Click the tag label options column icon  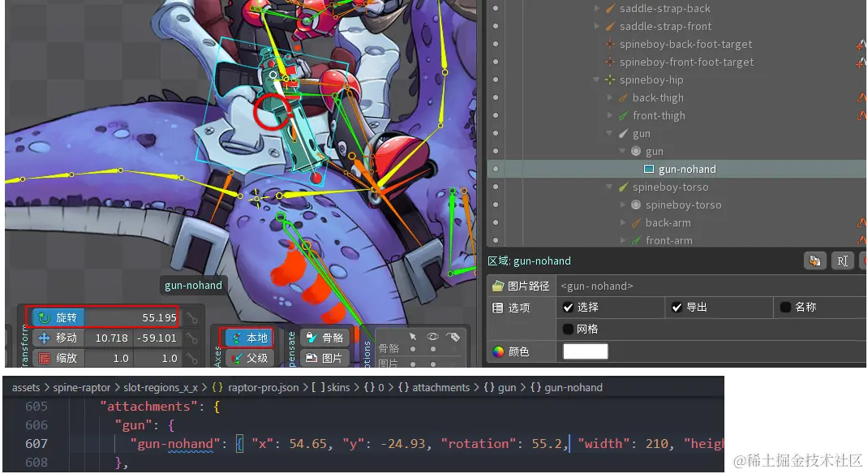point(453,336)
